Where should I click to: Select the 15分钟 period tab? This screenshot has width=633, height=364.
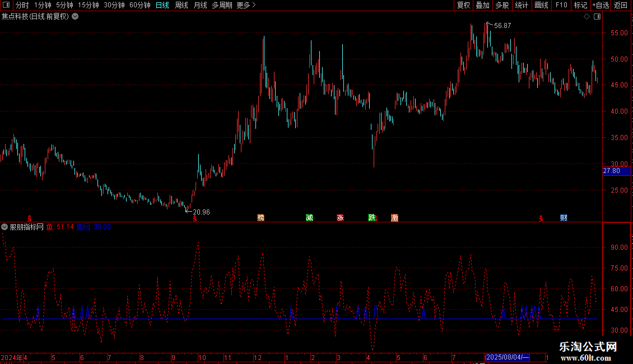[89, 5]
